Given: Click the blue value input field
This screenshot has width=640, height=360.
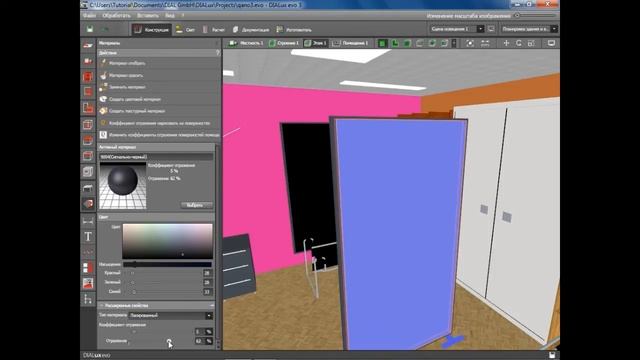Looking at the screenshot, I should click(207, 291).
